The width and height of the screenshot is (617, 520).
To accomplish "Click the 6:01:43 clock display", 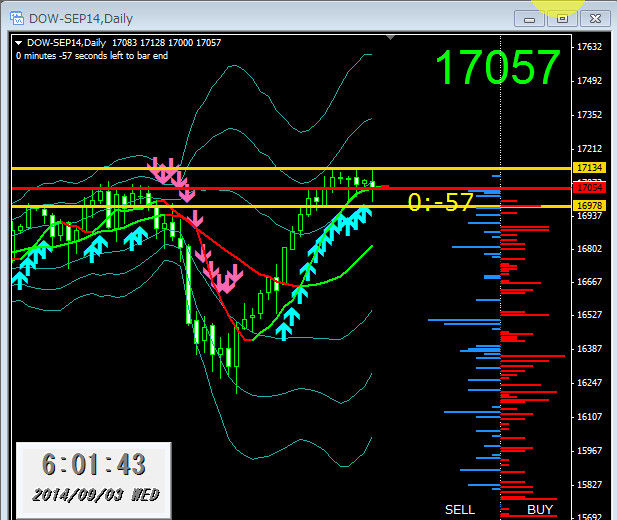I will (94, 464).
